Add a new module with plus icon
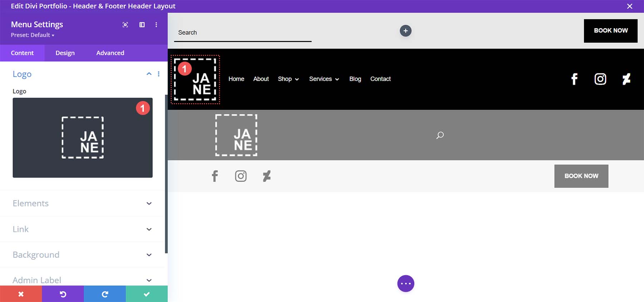The height and width of the screenshot is (302, 644). [x=405, y=31]
